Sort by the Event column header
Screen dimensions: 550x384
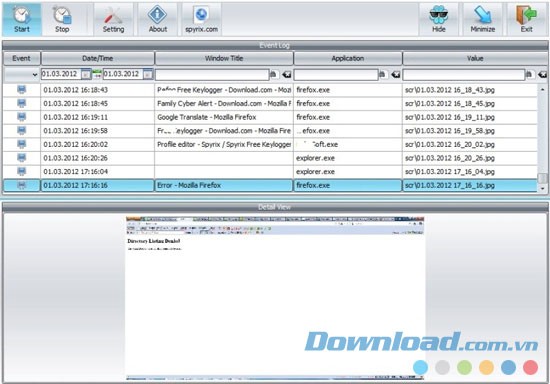[x=22, y=59]
